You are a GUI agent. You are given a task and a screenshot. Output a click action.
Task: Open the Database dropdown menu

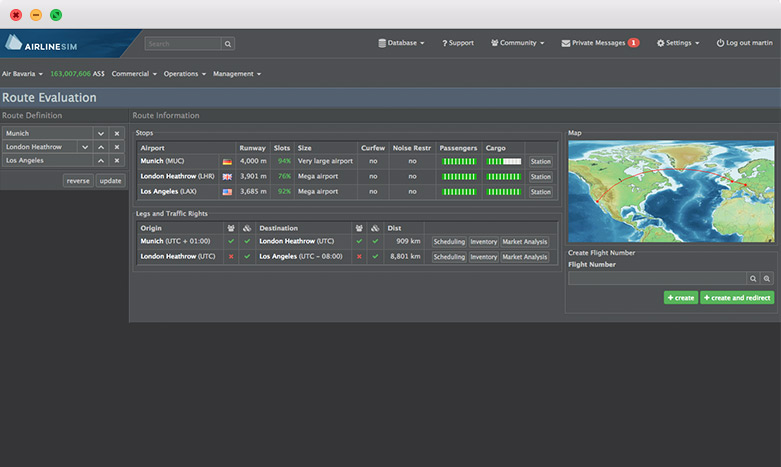[x=401, y=43]
